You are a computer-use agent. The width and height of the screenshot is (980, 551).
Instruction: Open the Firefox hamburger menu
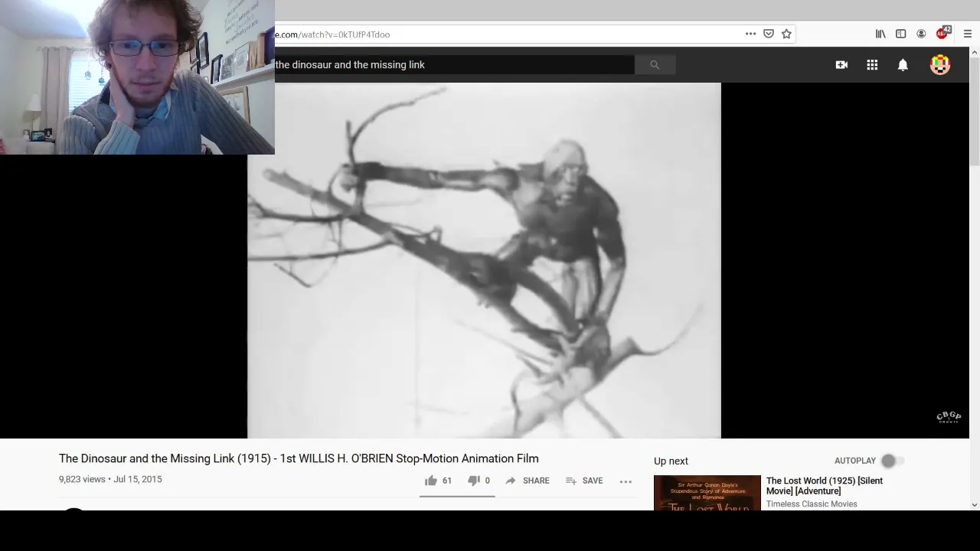click(968, 34)
